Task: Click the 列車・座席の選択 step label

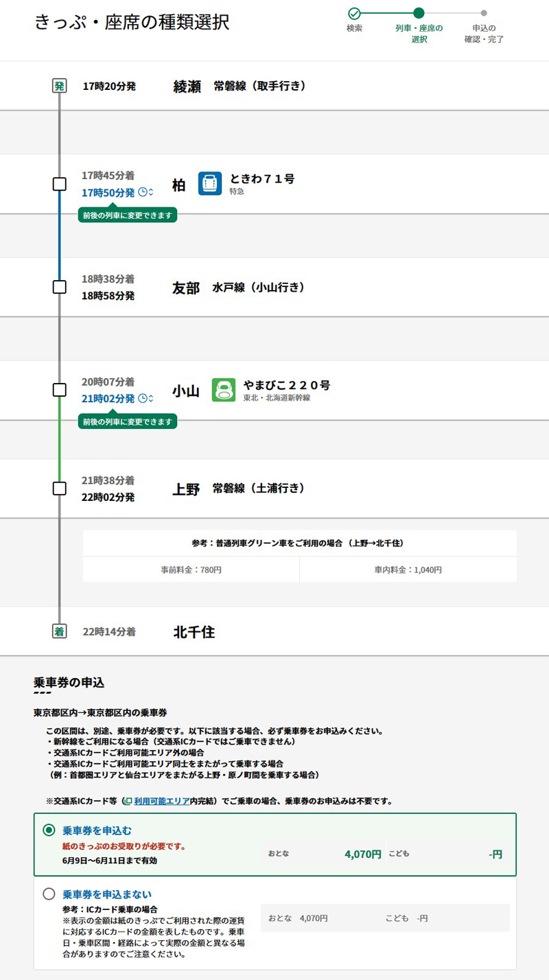Action: pos(419,34)
